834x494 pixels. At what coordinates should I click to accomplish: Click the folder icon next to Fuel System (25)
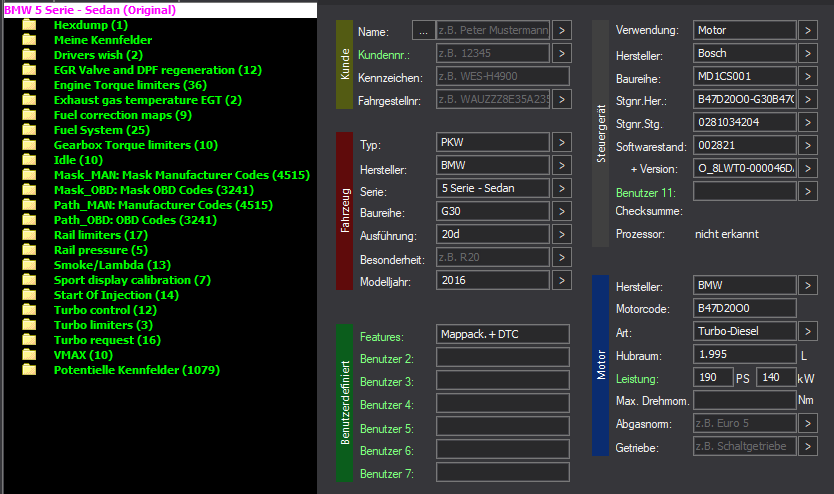[29, 130]
